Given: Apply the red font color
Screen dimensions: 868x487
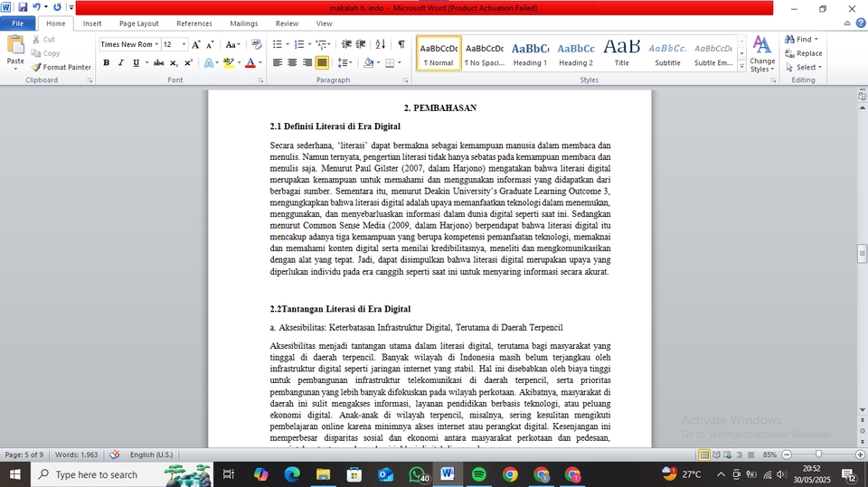Looking at the screenshot, I should point(250,62).
